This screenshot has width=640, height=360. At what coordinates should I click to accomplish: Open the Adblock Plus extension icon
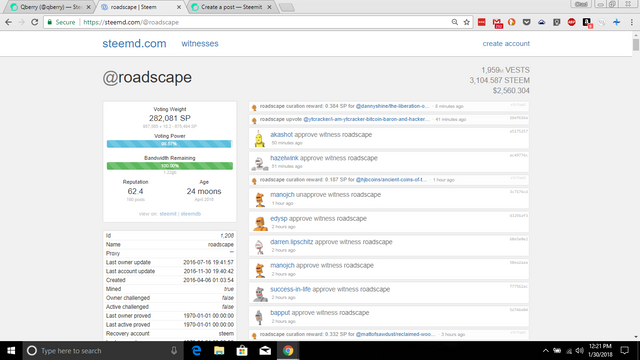pyautogui.click(x=571, y=22)
